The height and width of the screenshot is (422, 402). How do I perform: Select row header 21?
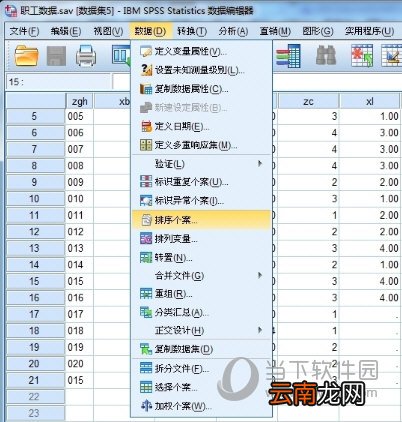pos(35,380)
